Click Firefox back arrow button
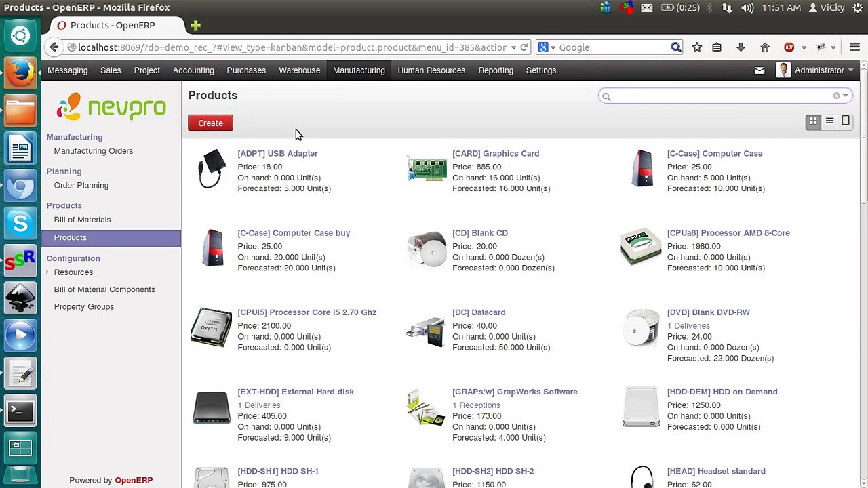 54,47
